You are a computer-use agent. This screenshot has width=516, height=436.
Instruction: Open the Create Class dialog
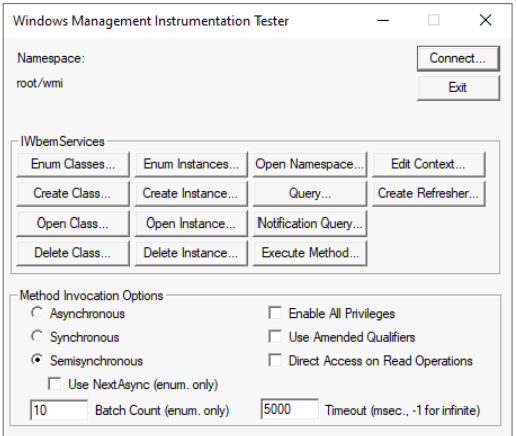pyautogui.click(x=73, y=194)
